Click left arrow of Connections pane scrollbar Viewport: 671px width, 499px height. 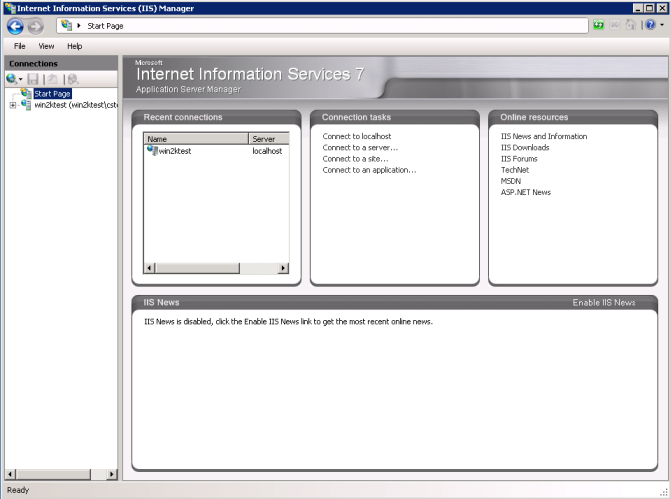(11, 474)
